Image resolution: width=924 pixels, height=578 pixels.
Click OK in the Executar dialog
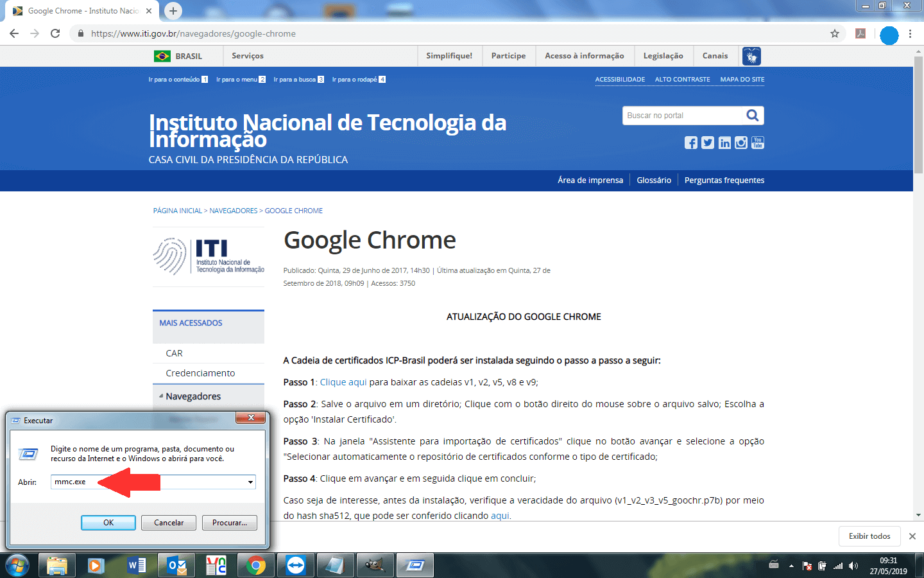(108, 523)
